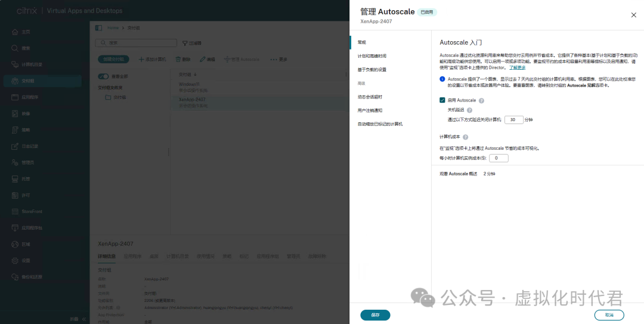644x324 pixels.
Task: Open 计算机目录 machine catalogs sidebar icon
Action: point(15,64)
